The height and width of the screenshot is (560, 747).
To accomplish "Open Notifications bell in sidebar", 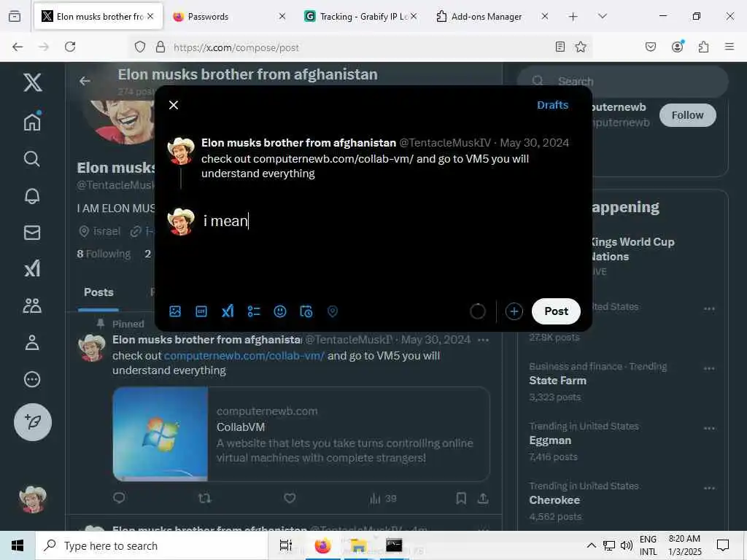I will pyautogui.click(x=32, y=195).
